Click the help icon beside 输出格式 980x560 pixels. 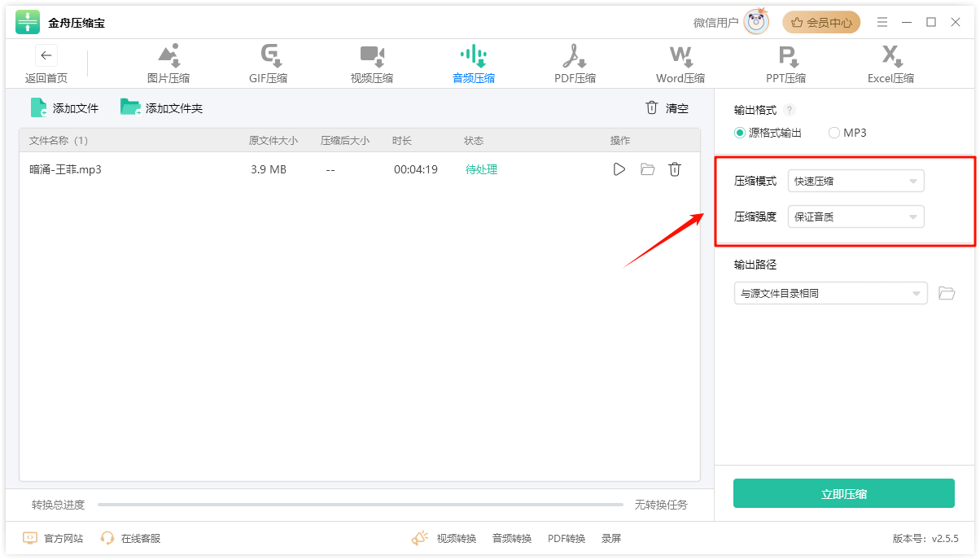point(790,110)
